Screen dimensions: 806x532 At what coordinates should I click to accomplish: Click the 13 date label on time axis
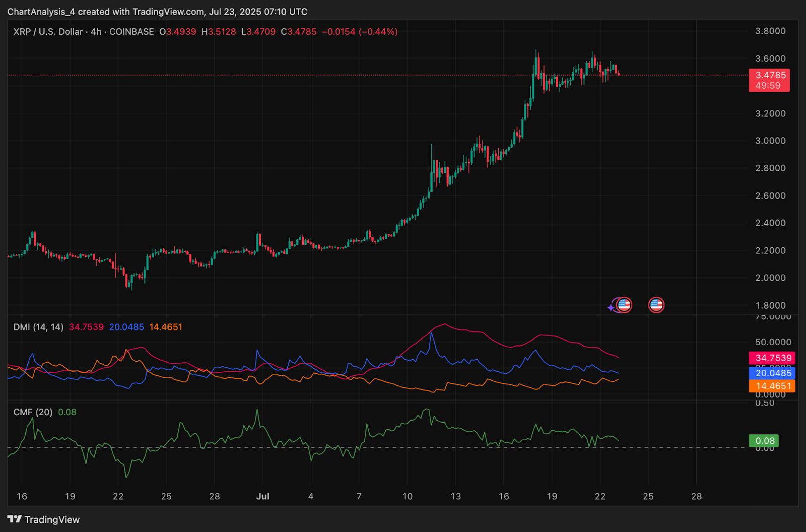pyautogui.click(x=455, y=497)
